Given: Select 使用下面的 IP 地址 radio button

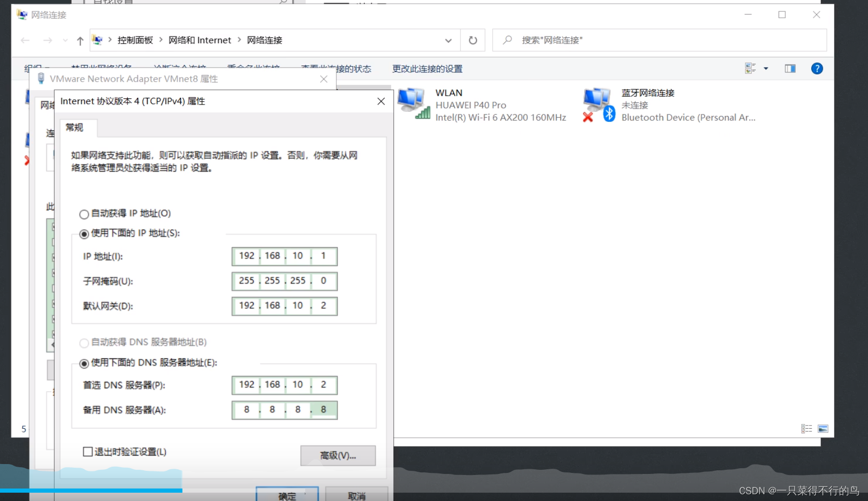Looking at the screenshot, I should tap(84, 234).
